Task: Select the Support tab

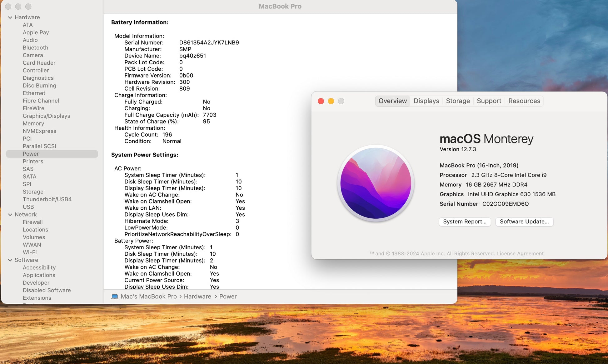Action: pyautogui.click(x=489, y=101)
